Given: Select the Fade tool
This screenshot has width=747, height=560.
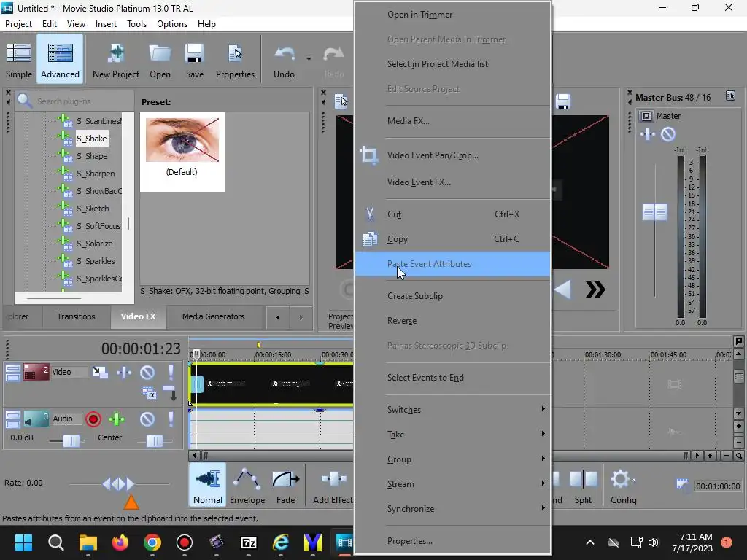Looking at the screenshot, I should pos(285,486).
